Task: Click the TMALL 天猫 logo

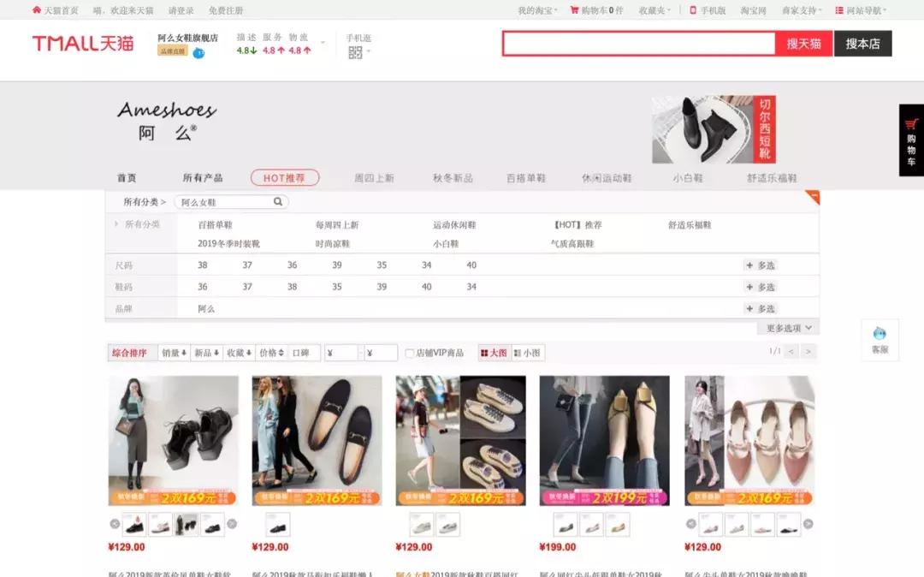Action: (83, 43)
